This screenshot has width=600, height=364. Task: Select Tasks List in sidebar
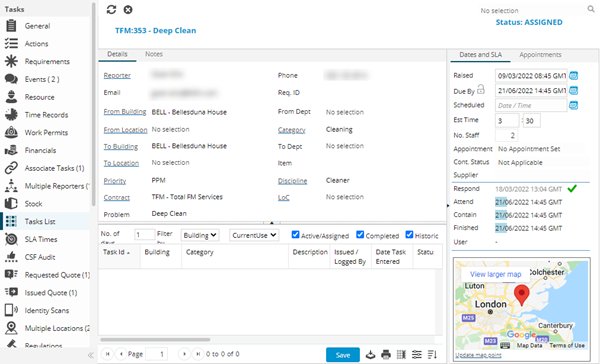45,221
